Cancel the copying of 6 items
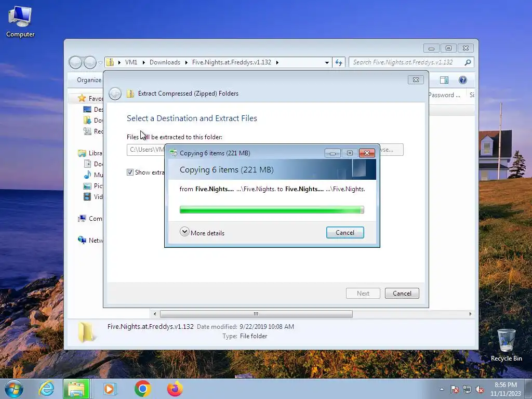This screenshot has height=399, width=532. click(345, 233)
